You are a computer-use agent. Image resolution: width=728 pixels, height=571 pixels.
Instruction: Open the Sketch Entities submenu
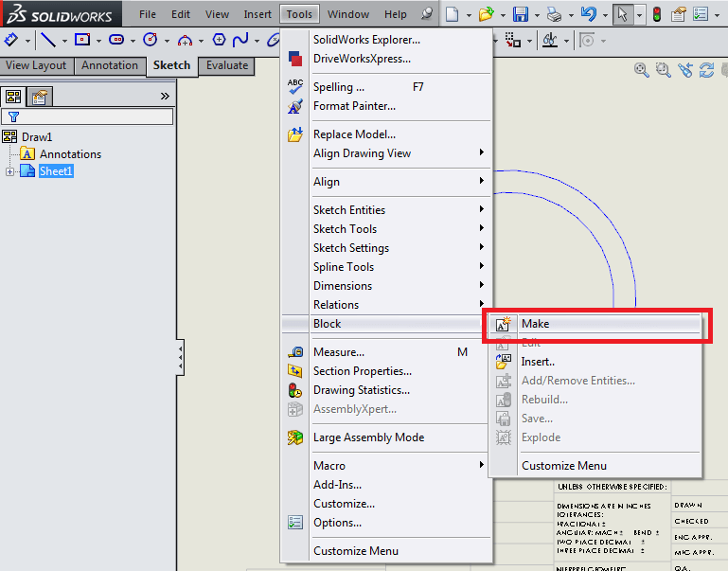400,210
